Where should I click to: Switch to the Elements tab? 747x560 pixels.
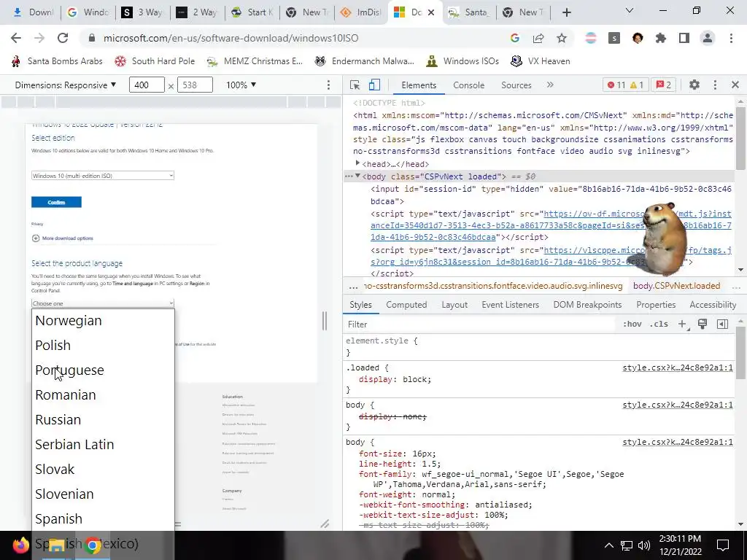(x=419, y=85)
